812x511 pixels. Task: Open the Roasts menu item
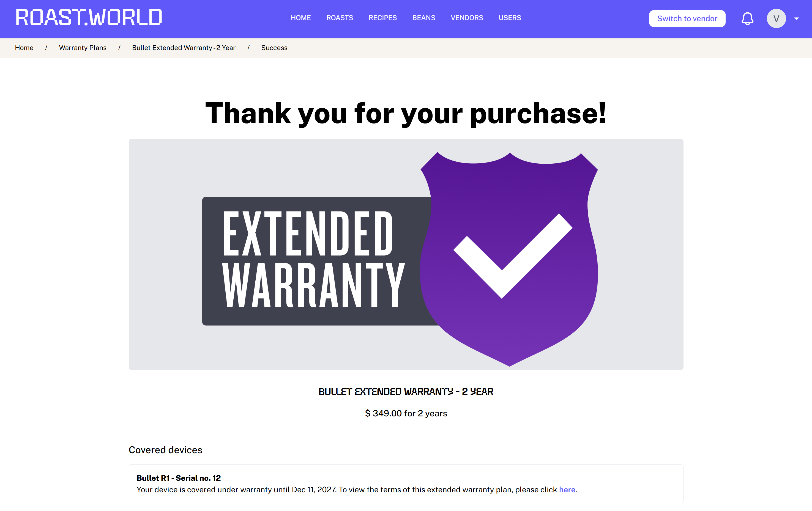tap(340, 18)
